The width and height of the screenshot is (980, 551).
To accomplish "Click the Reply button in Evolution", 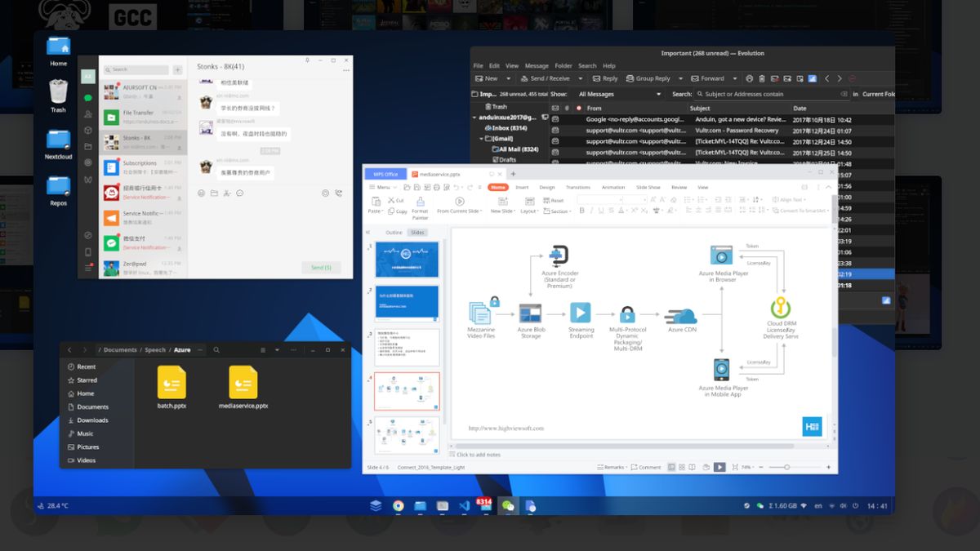I will [604, 78].
